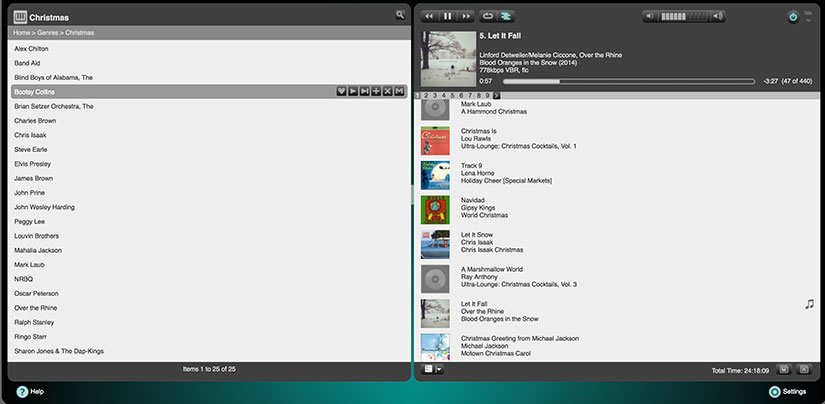Go to playlist page 7
The width and height of the screenshot is (825, 404).
[470, 96]
